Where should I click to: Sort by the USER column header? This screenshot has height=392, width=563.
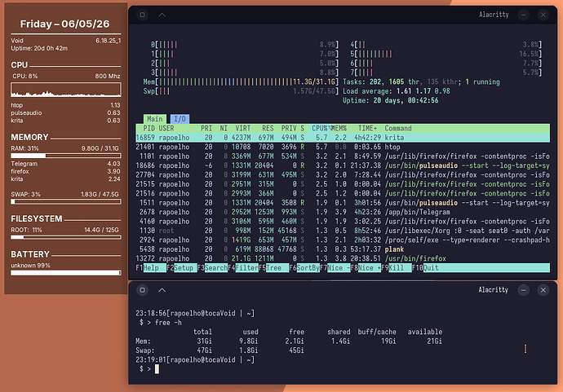[166, 129]
